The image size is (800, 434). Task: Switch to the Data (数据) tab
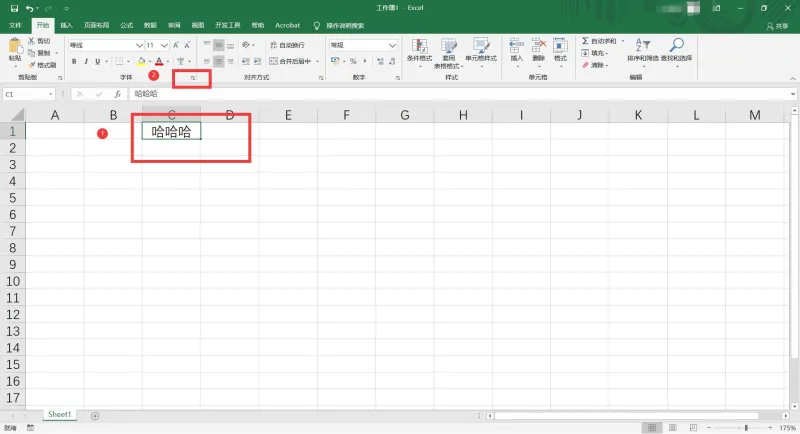pyautogui.click(x=150, y=25)
